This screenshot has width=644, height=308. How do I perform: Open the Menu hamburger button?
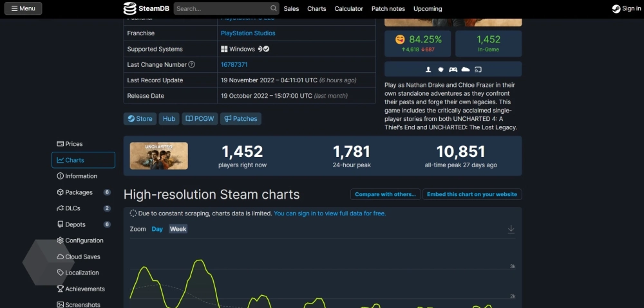[23, 8]
